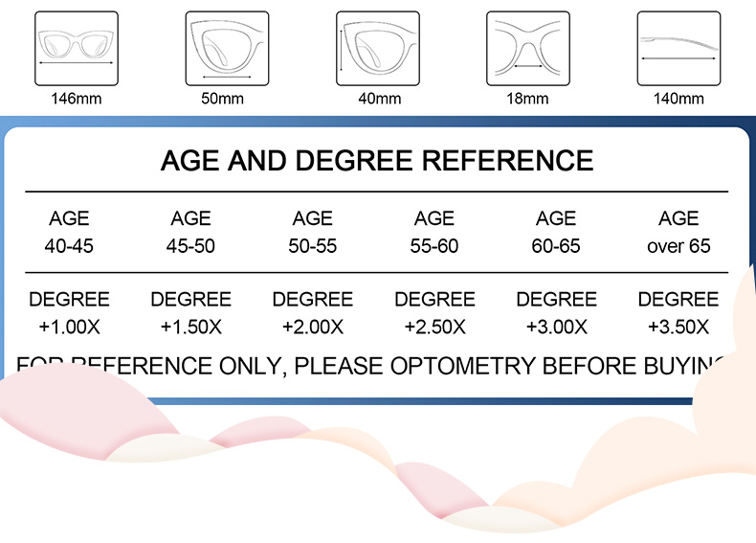Click the 140mm measurement label
The image size is (756, 543).
click(678, 99)
